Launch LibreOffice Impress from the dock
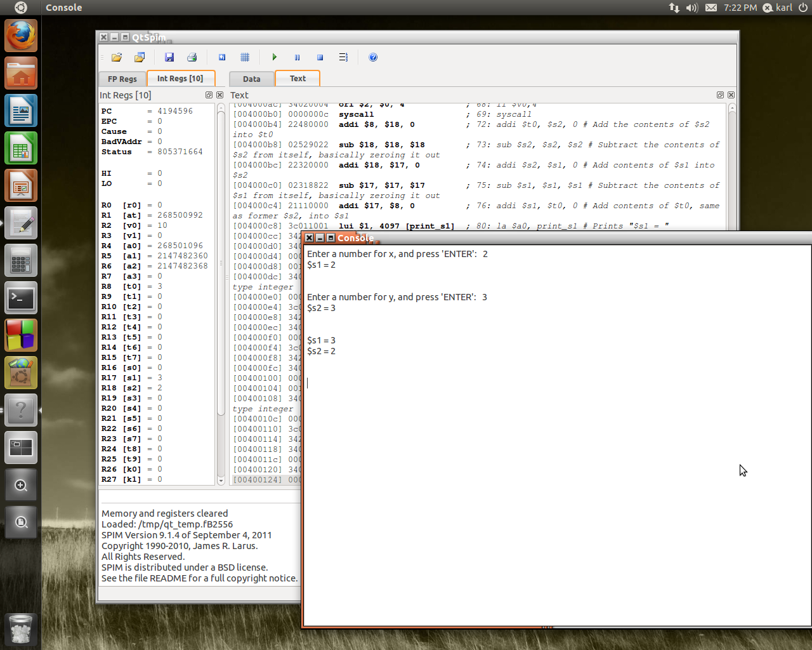This screenshot has height=650, width=812. coord(21,185)
